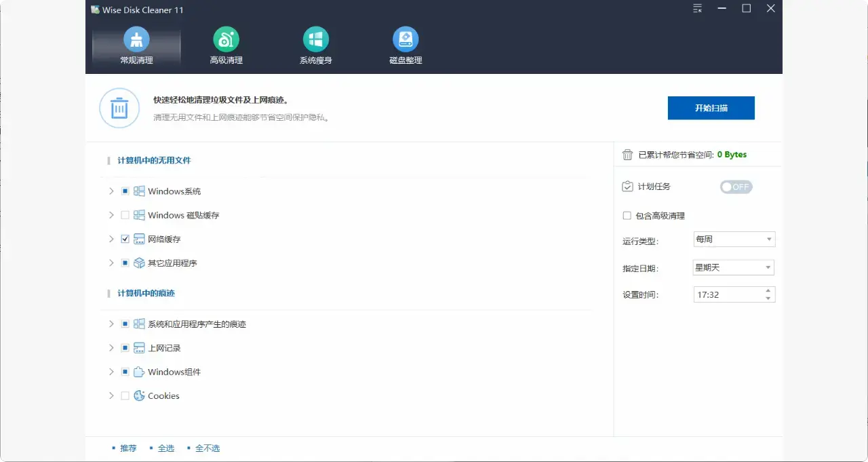This screenshot has height=462, width=868.
Task: Open the 指定日期 dropdown showing 星期天
Action: [x=734, y=268]
